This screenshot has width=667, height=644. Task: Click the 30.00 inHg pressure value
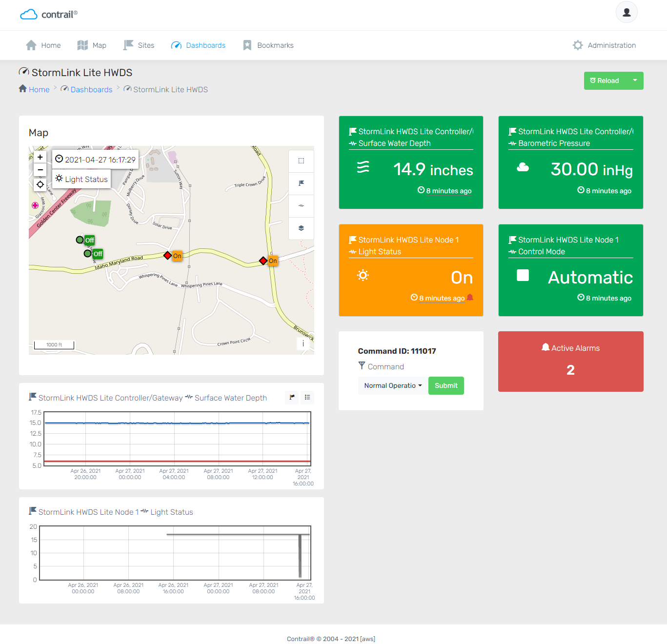pyautogui.click(x=592, y=169)
